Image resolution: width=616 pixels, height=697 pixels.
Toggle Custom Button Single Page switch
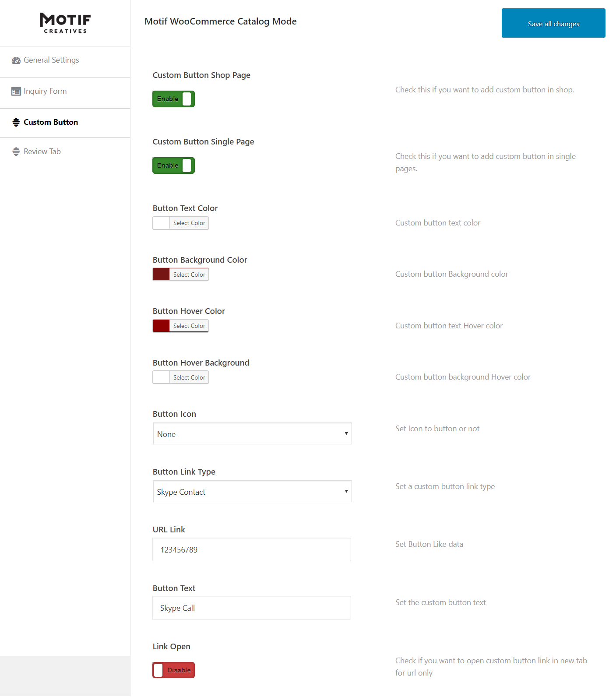click(173, 165)
